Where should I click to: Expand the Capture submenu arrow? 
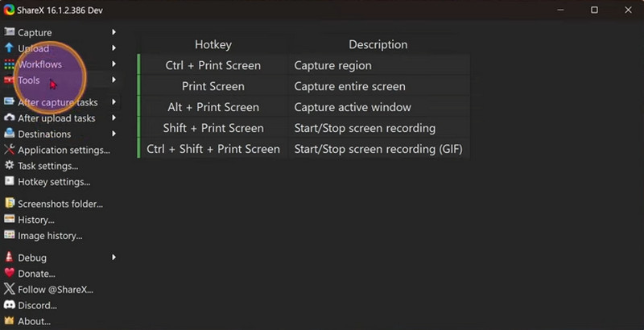[x=114, y=32]
